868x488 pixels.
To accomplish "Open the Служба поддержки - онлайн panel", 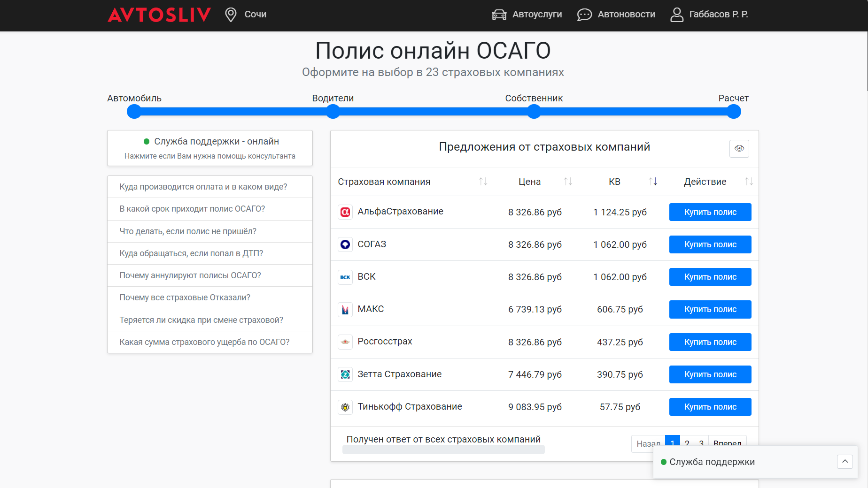I will click(x=210, y=148).
